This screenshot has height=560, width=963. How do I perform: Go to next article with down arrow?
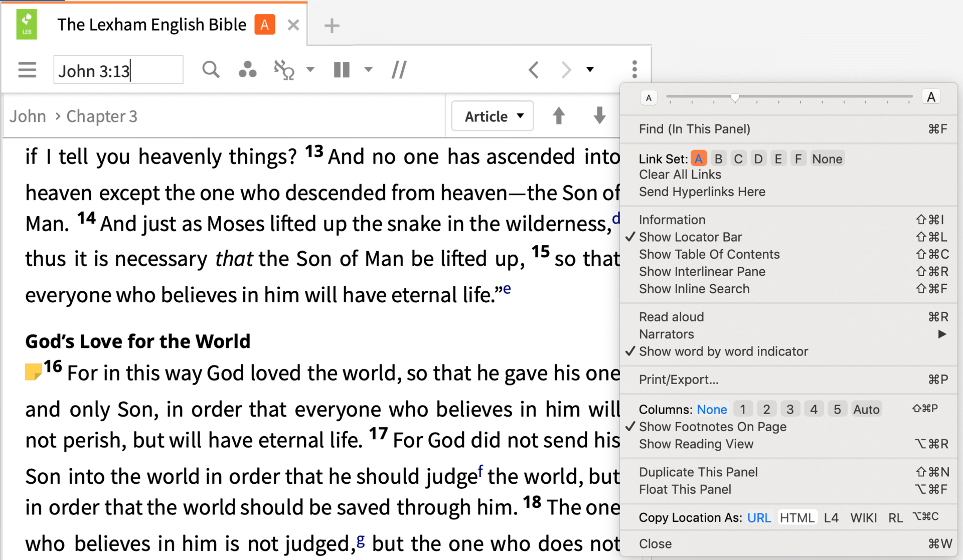(x=599, y=116)
